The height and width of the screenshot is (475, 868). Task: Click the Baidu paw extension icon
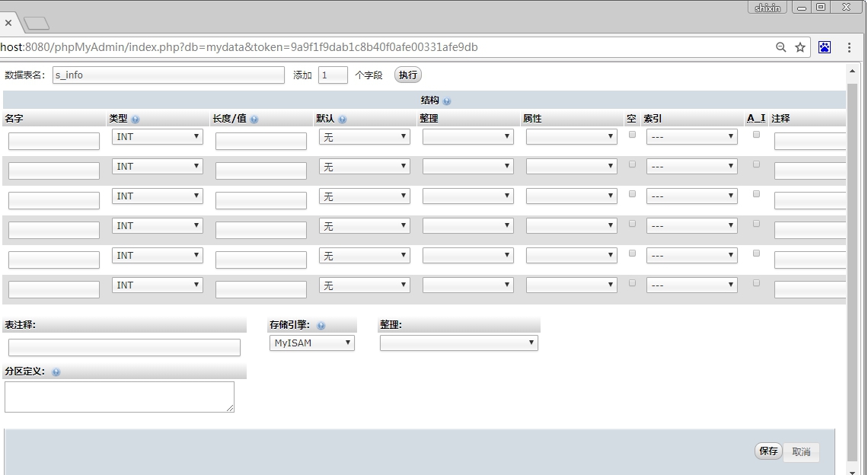click(x=825, y=47)
